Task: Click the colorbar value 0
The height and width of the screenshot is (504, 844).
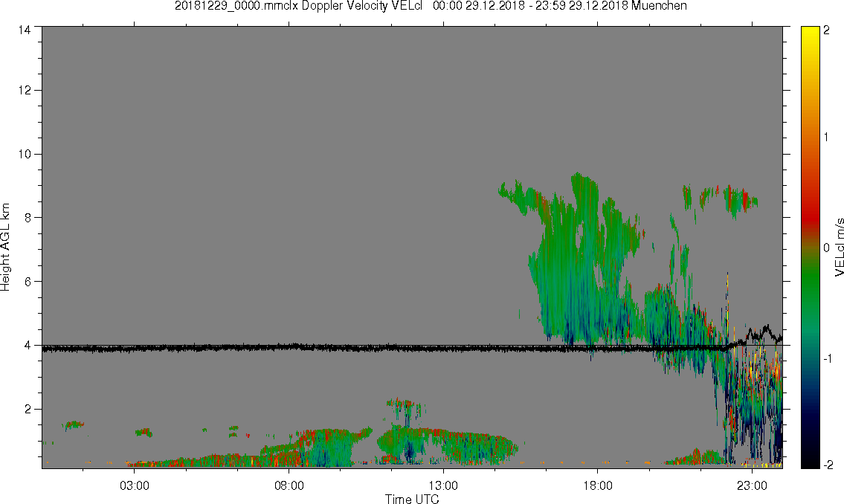Action: click(x=826, y=248)
